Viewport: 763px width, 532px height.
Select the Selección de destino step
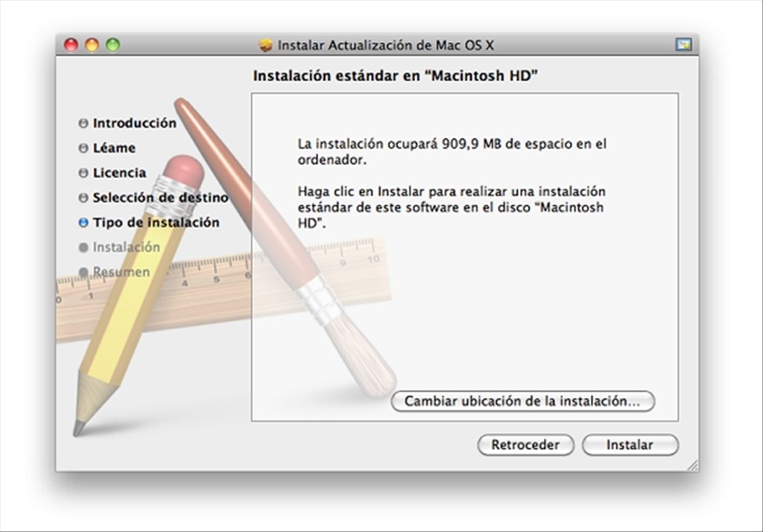pos(160,197)
